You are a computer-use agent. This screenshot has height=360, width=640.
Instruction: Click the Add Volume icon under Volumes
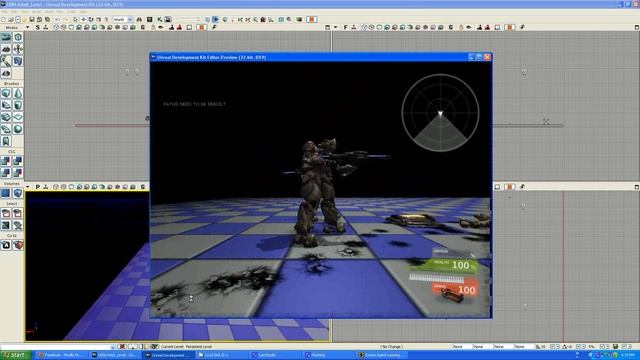[x=18, y=193]
